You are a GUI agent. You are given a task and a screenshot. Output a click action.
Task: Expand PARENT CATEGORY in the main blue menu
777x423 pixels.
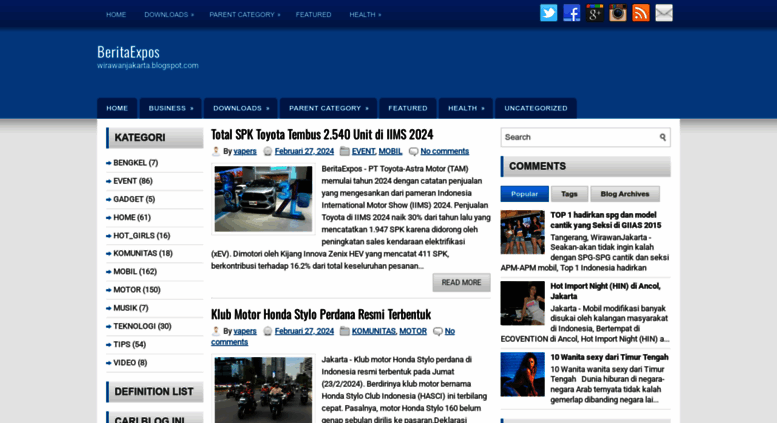tap(329, 108)
